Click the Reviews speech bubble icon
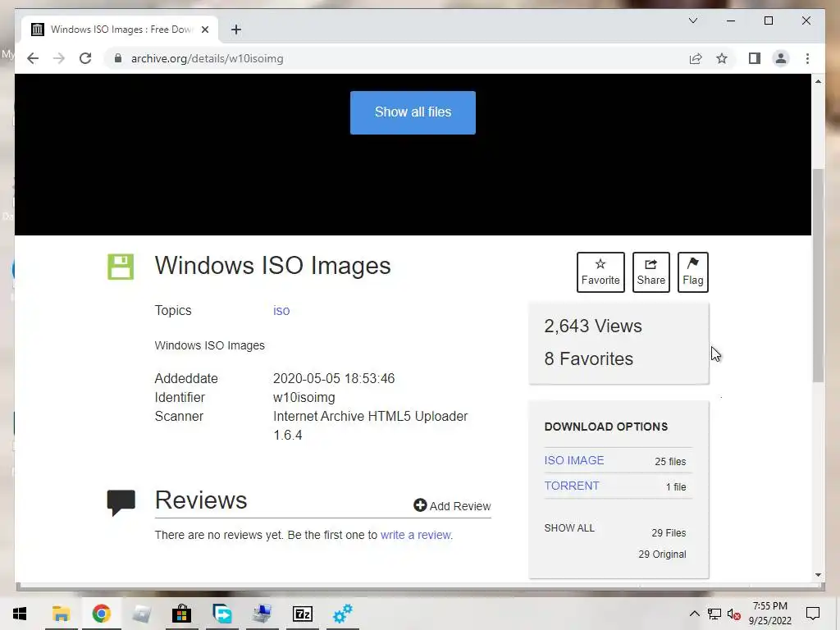 point(121,503)
